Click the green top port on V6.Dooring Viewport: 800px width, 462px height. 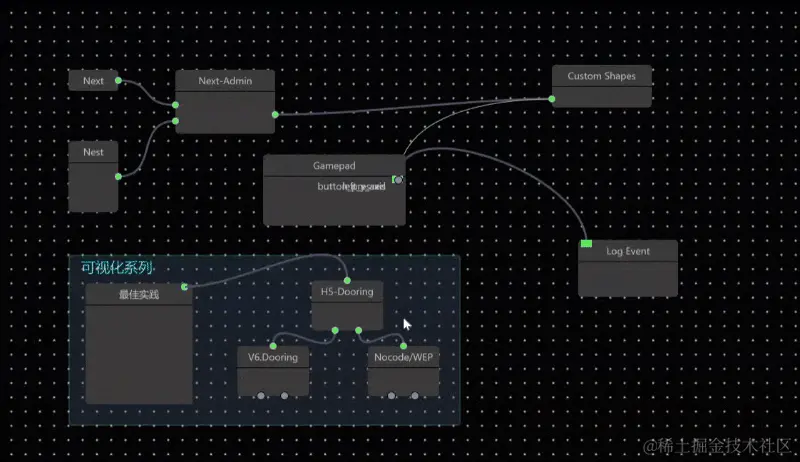[x=273, y=346]
